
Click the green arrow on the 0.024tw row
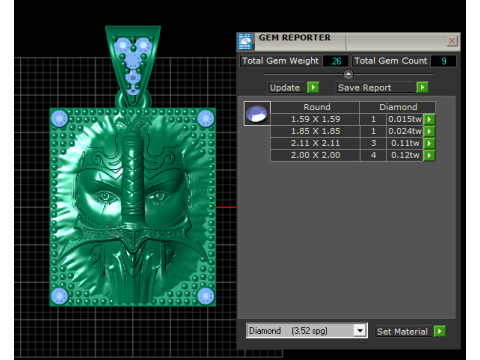coord(429,131)
